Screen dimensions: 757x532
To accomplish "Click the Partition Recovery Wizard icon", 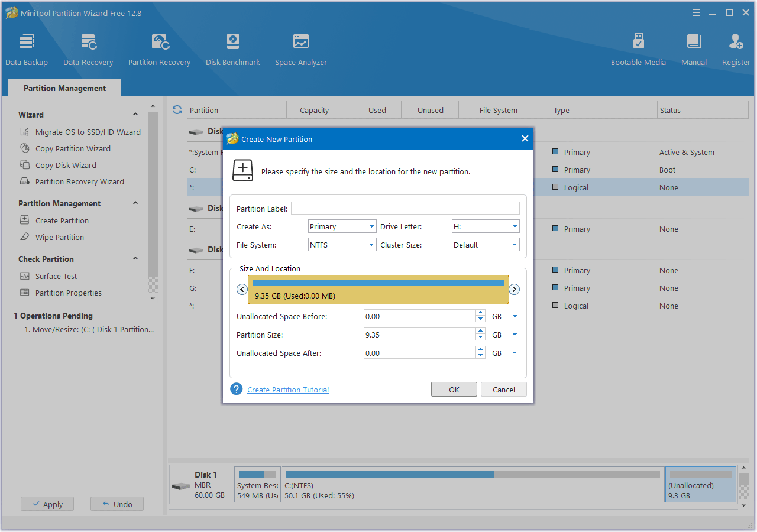I will pos(25,181).
